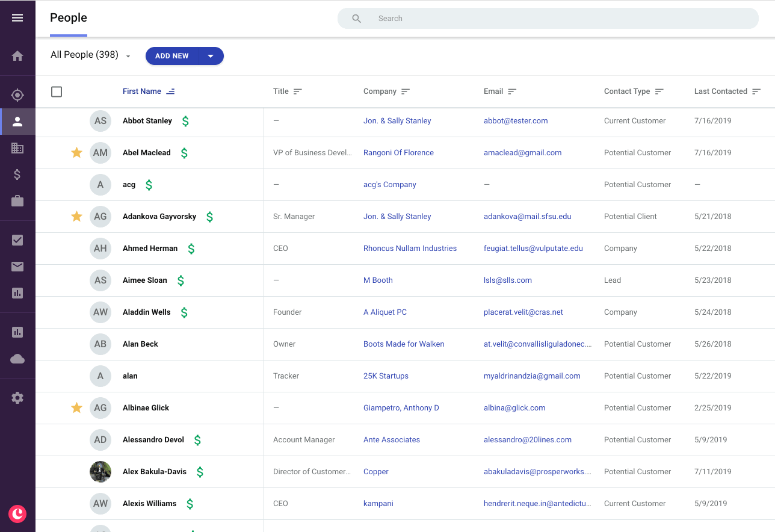Open the Boots Made for Walken link
The width and height of the screenshot is (775, 532).
(x=404, y=344)
